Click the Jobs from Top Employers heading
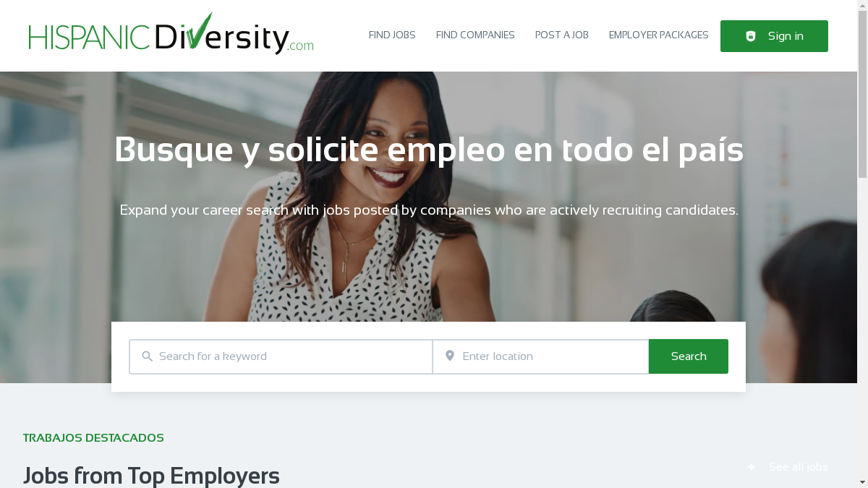Image resolution: width=868 pixels, height=488 pixels. (x=151, y=476)
